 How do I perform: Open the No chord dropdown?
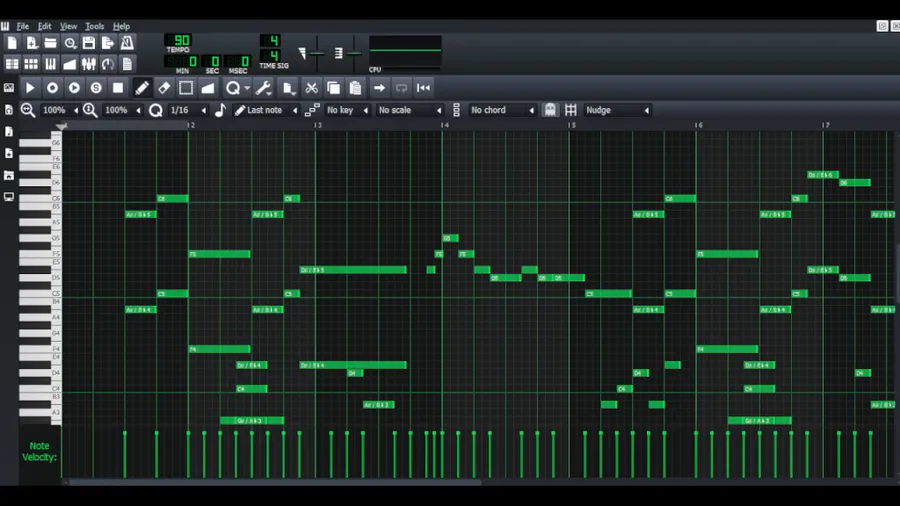(502, 110)
